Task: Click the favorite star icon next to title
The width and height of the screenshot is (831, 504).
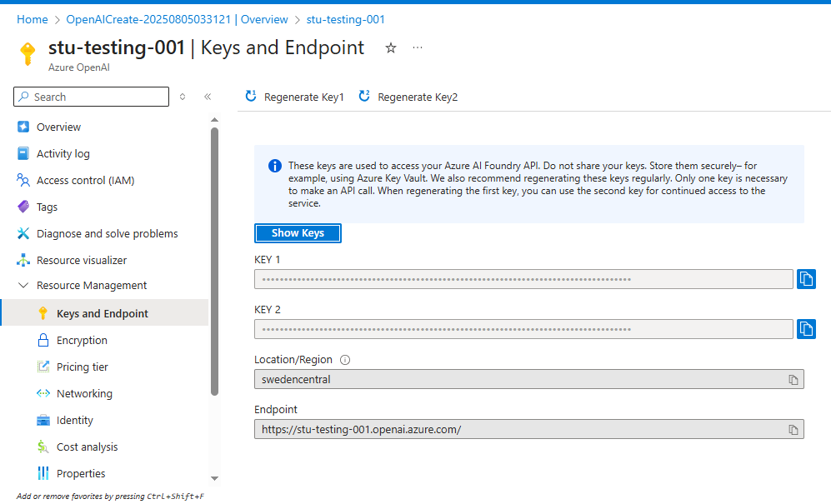Action: [x=391, y=48]
